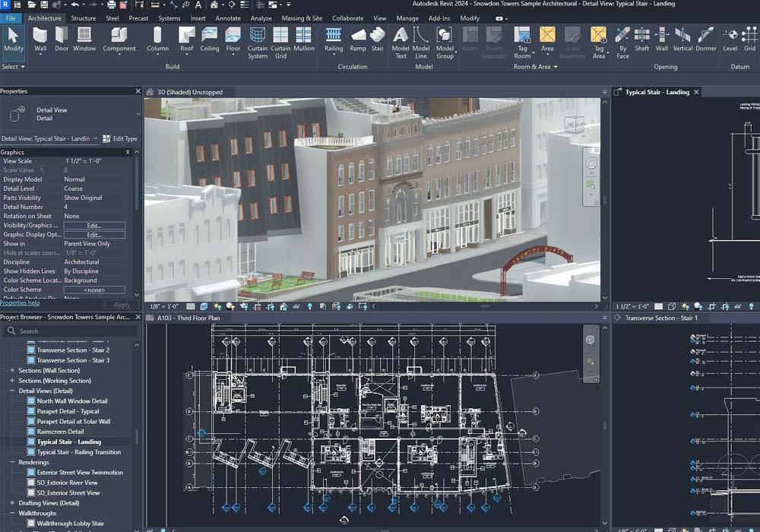Open the Structure ribbon tab
760x532 pixels.
[x=84, y=18]
